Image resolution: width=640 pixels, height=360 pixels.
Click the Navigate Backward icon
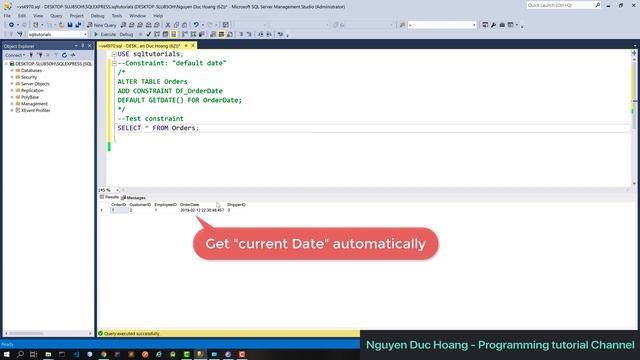click(x=11, y=25)
